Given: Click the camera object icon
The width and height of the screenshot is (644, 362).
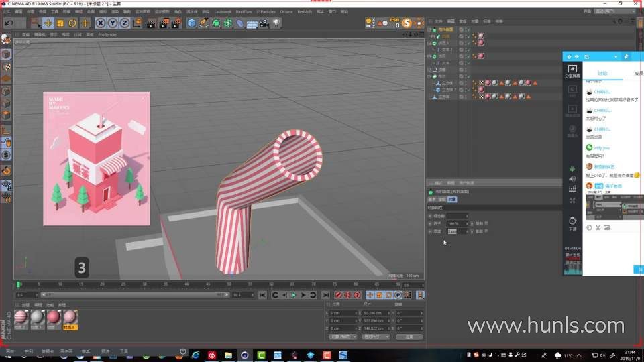Looking at the screenshot, I should coord(264,23).
